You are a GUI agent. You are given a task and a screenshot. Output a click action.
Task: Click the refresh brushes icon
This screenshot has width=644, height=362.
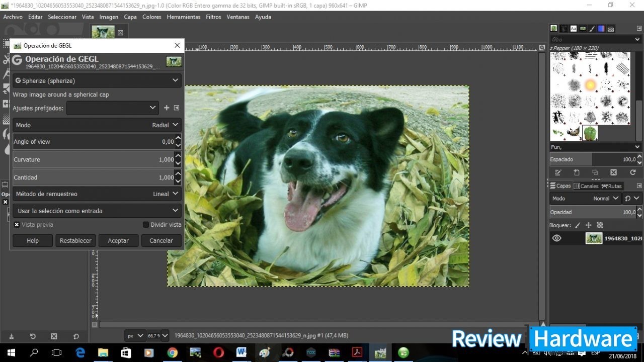point(632,172)
